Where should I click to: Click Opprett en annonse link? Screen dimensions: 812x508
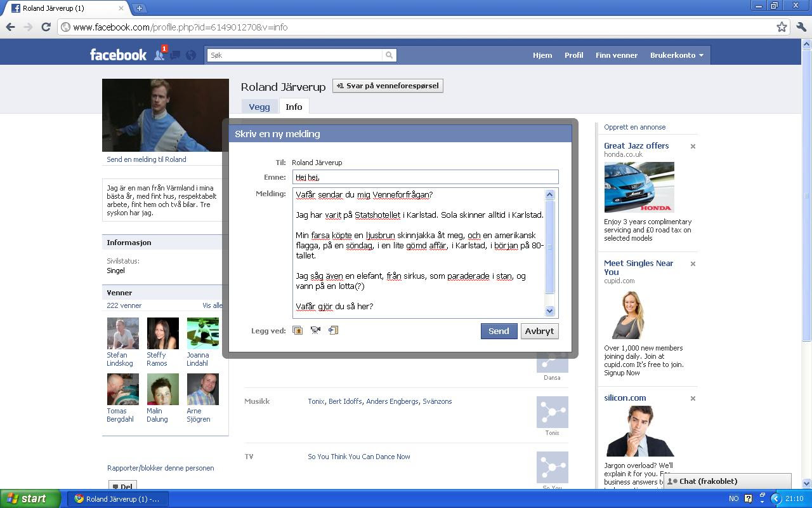coord(634,127)
